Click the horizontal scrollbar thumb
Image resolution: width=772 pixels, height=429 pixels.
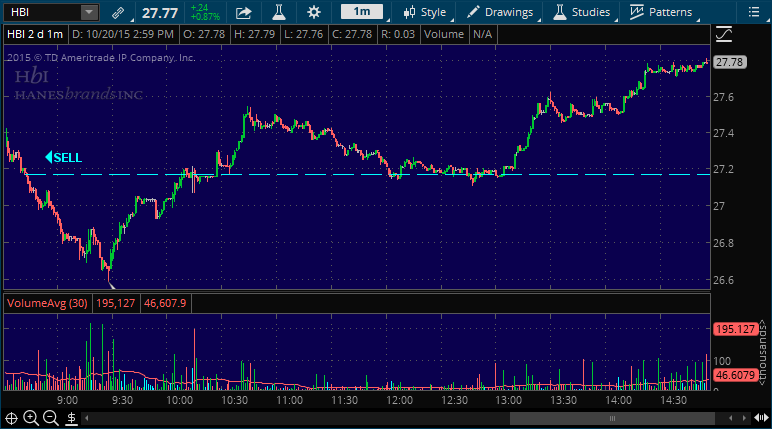tap(612, 418)
